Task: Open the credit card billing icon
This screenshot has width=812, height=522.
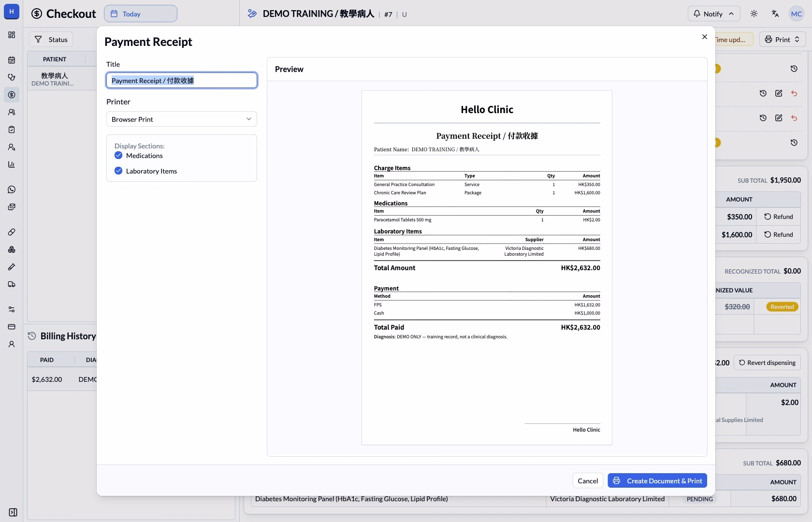Action: click(x=12, y=327)
